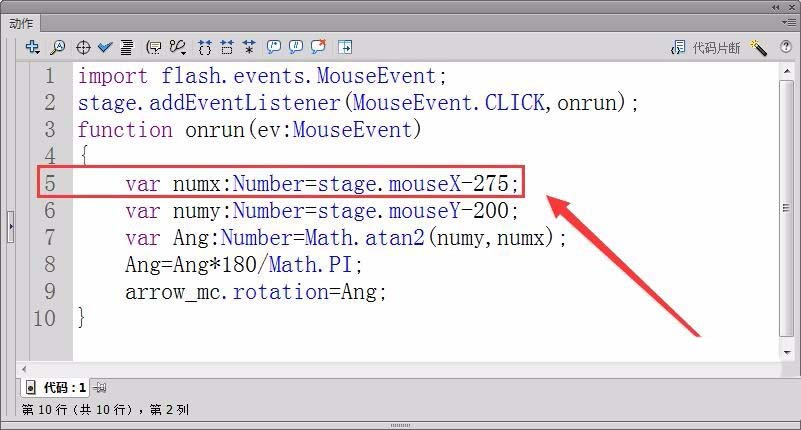Click line number 3 in the gutter
Image resolution: width=801 pixels, height=430 pixels.
click(x=50, y=130)
